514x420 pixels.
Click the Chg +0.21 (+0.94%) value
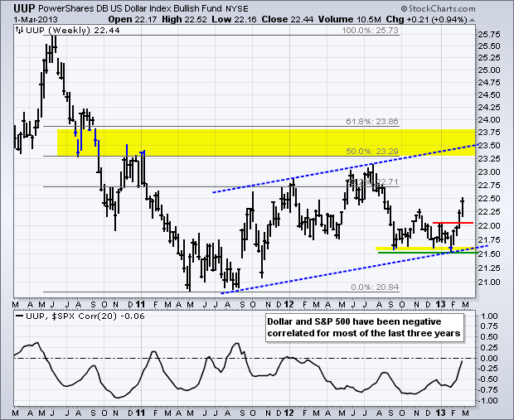426,19
